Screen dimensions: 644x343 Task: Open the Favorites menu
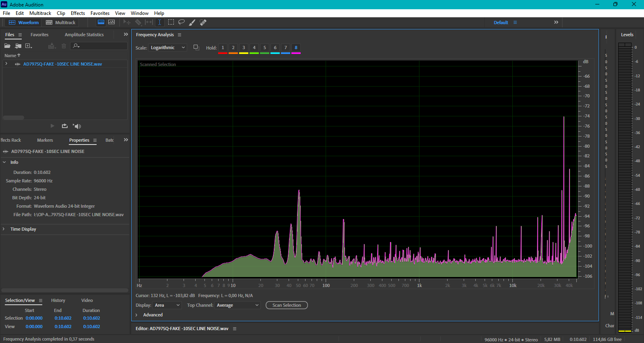100,13
